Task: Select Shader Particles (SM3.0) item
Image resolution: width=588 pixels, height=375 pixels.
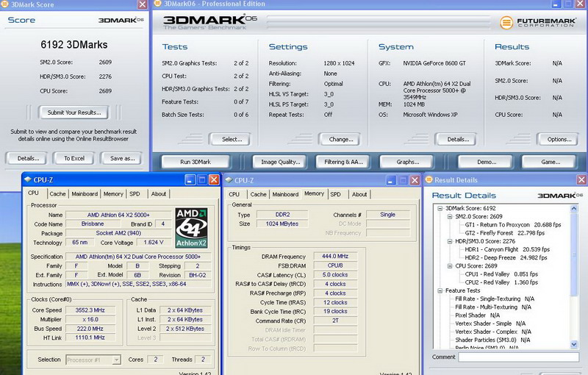Action: tap(492, 340)
